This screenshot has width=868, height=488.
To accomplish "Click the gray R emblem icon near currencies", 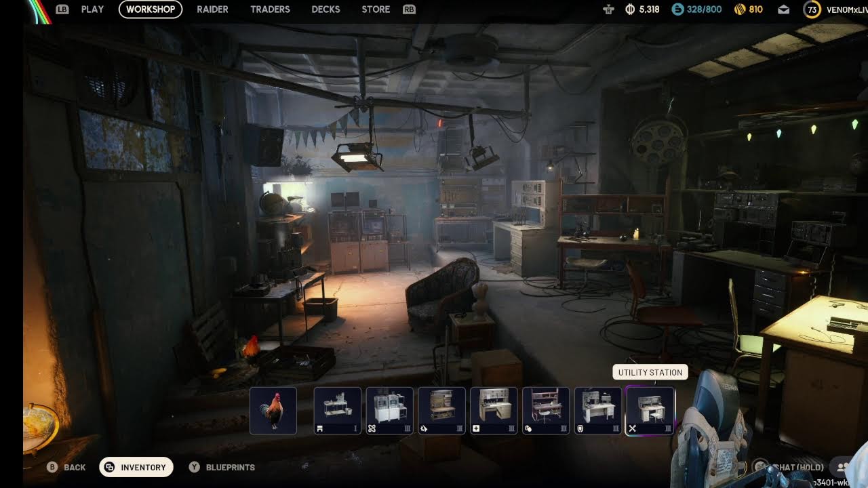I will (608, 9).
